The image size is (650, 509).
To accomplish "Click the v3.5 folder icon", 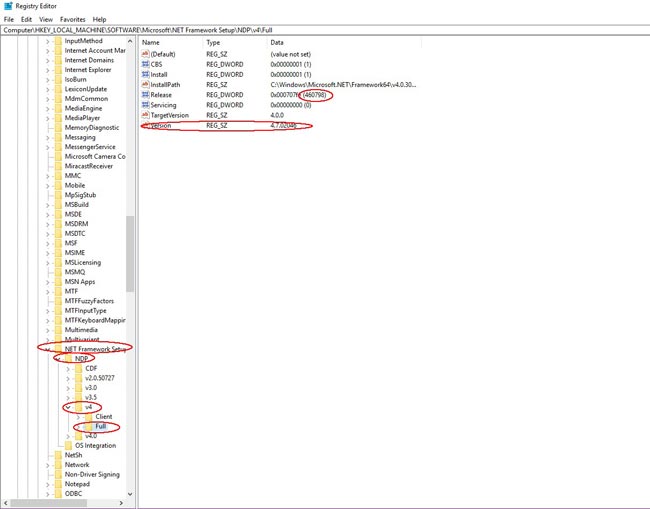I will click(x=78, y=397).
